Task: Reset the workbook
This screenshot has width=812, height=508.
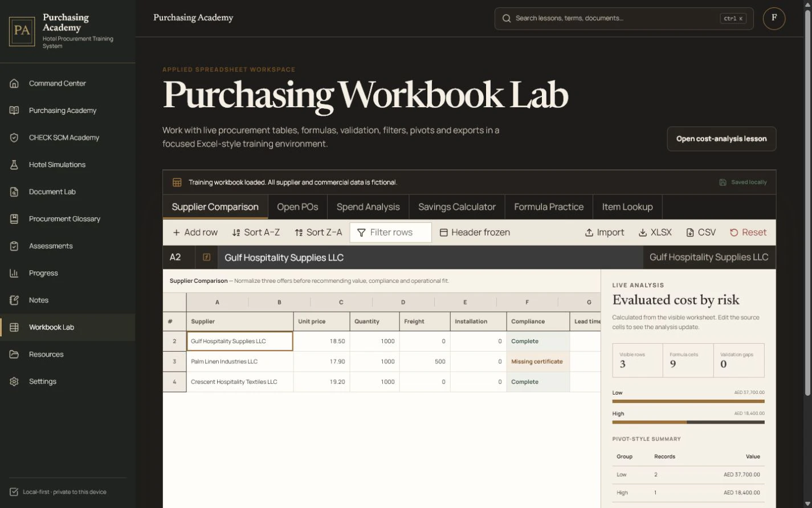Action: coord(748,233)
